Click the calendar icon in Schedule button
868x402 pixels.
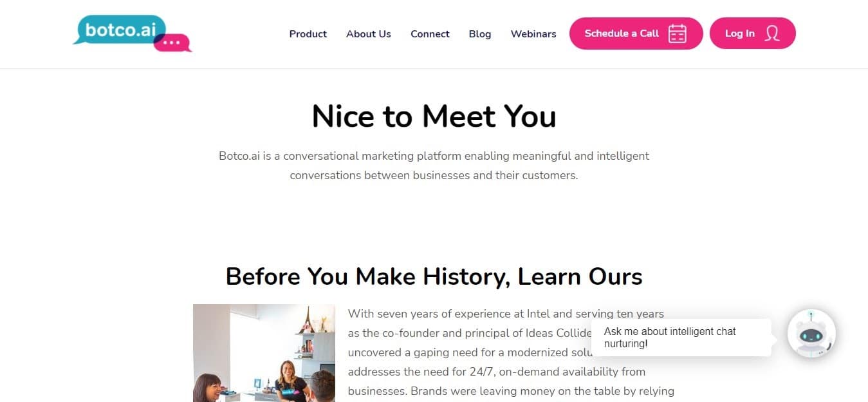coord(677,33)
